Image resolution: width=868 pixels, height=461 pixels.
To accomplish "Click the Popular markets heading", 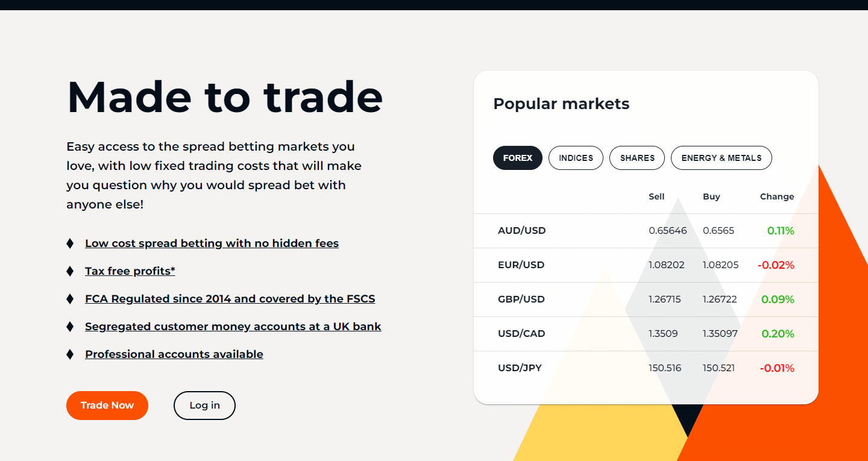I will (561, 104).
